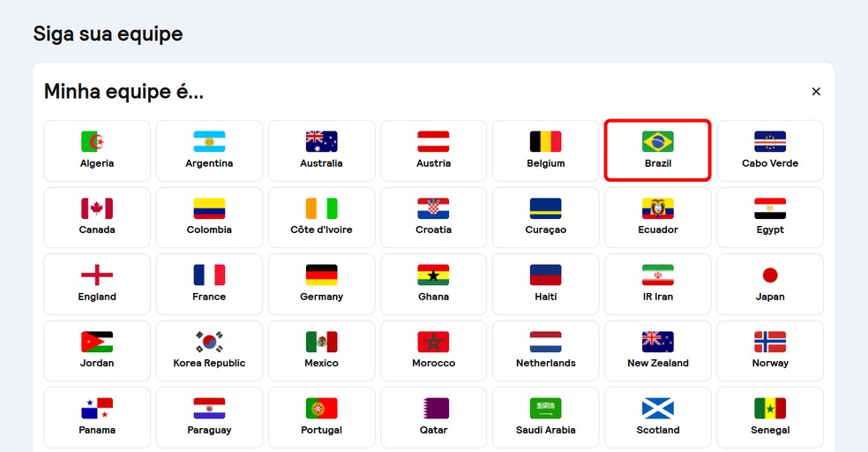
Task: Click the Canada maple leaf flag
Action: pos(97,209)
